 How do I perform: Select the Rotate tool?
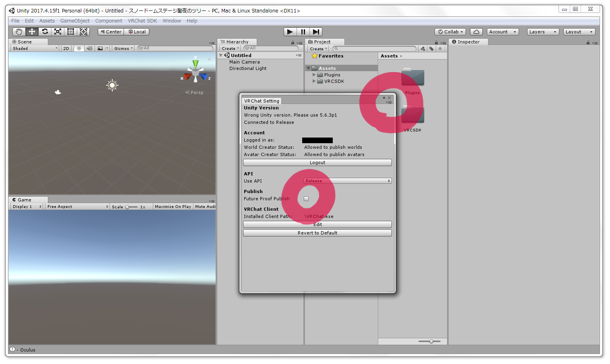pyautogui.click(x=45, y=32)
